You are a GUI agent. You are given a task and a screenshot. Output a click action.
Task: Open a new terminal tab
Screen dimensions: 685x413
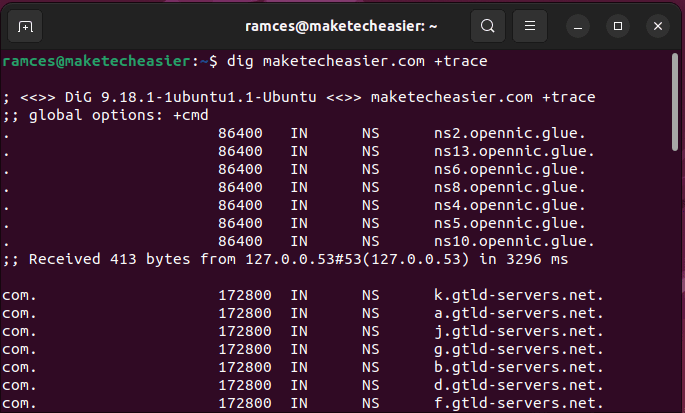pyautogui.click(x=26, y=25)
